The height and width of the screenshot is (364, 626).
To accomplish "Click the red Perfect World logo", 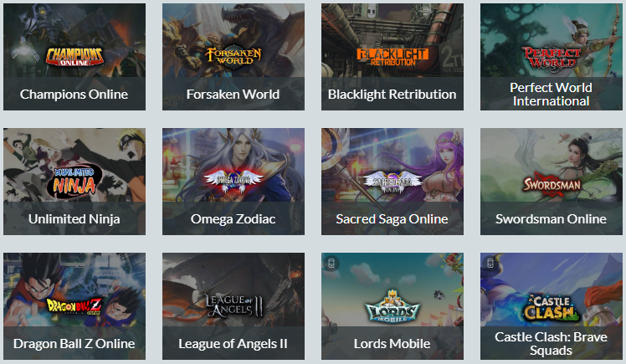I will [x=552, y=58].
